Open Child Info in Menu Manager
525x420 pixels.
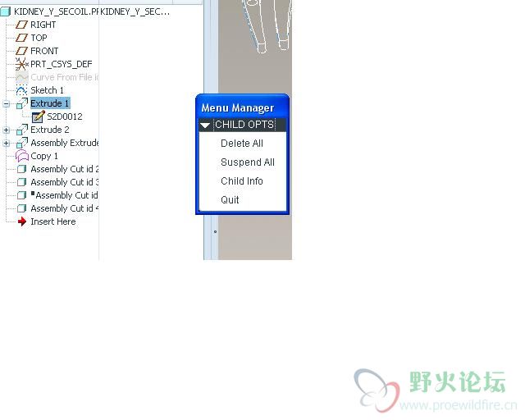(242, 180)
